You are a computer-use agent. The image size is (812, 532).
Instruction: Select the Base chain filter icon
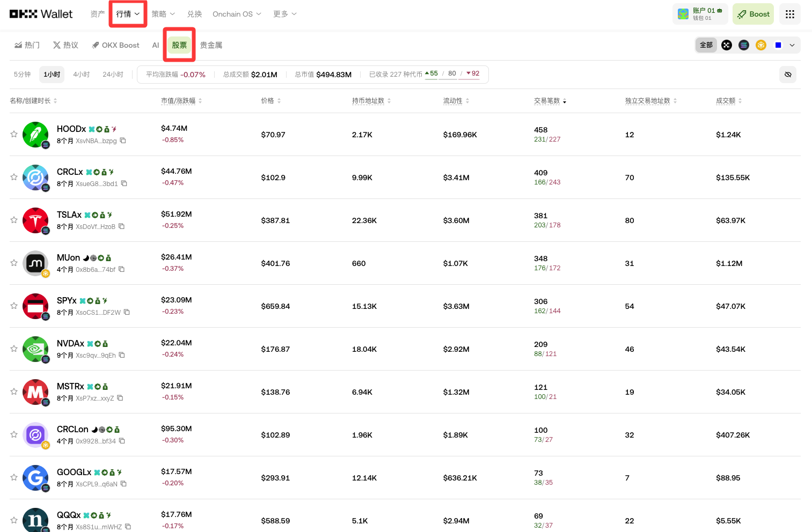pos(778,45)
